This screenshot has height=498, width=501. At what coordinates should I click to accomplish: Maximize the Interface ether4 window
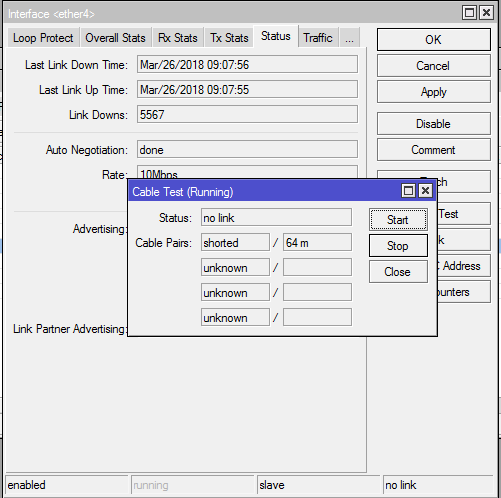[x=469, y=13]
